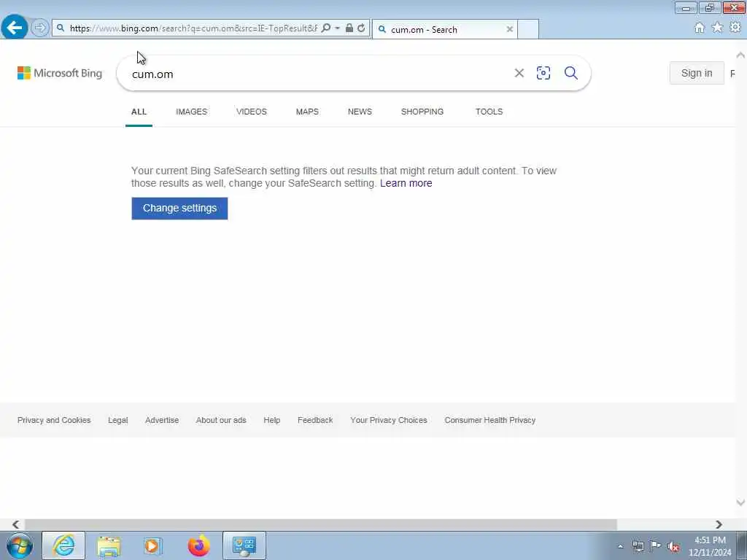Refresh the page with the reload icon
Screen dimensions: 747x560
point(361,28)
